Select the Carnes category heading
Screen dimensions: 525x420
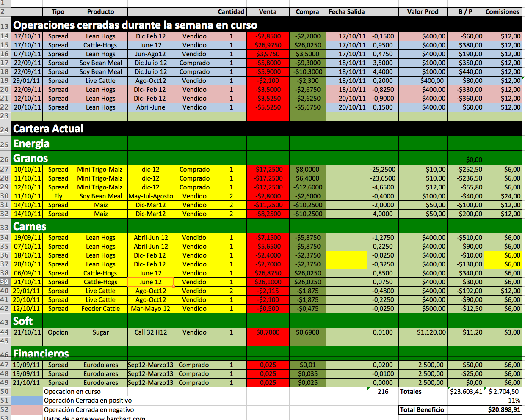[30, 227]
